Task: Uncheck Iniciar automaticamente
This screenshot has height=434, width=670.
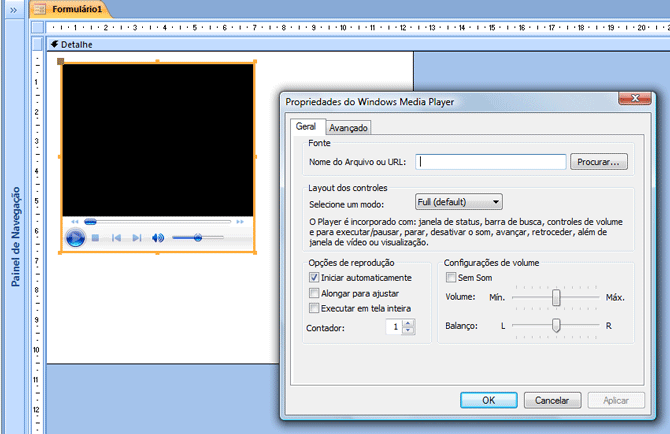Action: point(314,278)
